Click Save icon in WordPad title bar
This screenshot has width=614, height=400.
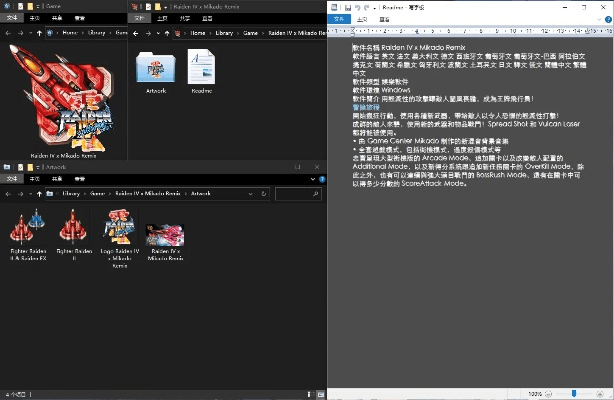348,7
